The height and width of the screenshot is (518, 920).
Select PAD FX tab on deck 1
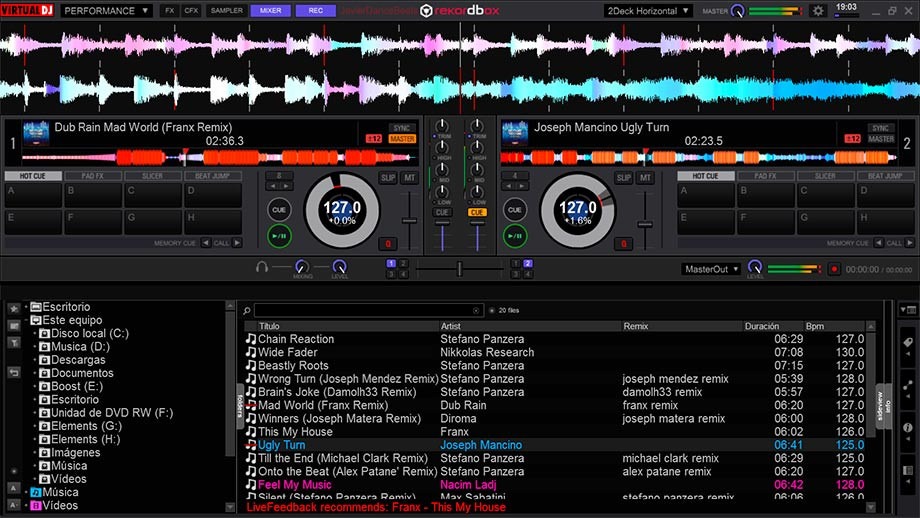(x=93, y=176)
